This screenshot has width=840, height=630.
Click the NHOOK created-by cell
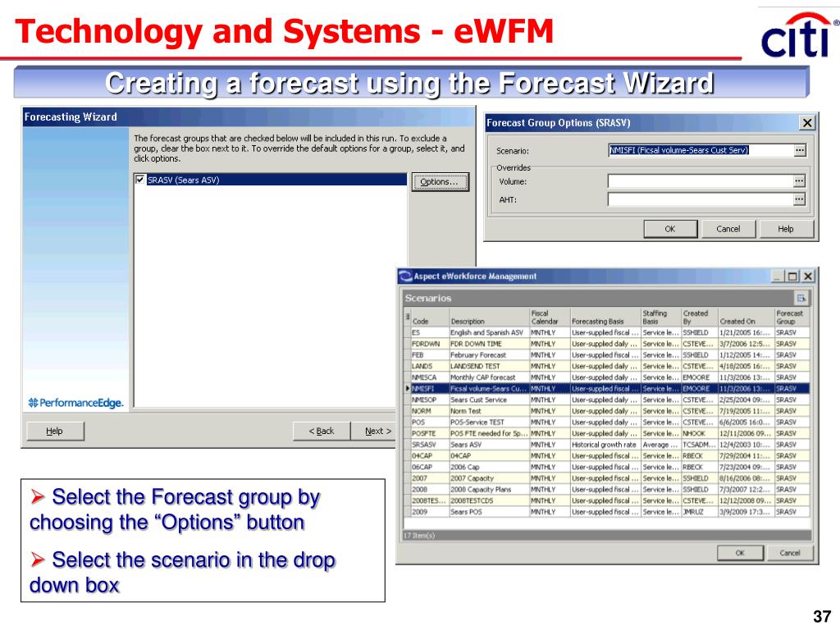coord(701,433)
